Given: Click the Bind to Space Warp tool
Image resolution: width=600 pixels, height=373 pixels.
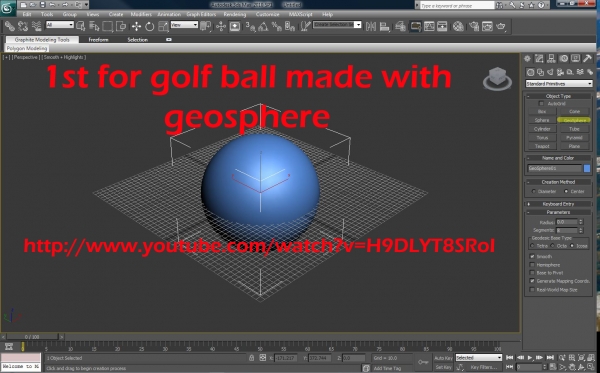Looking at the screenshot, I should (x=36, y=26).
